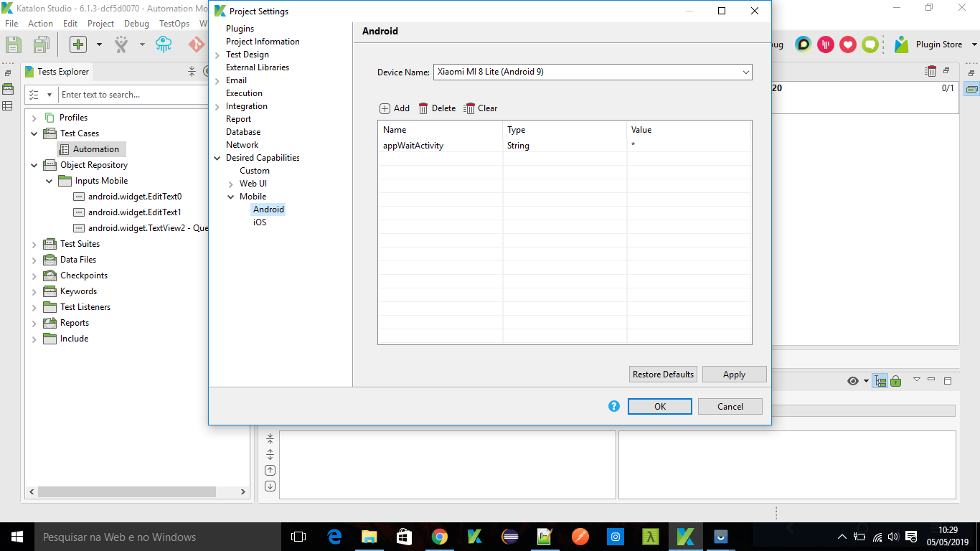Click the green panel icon on left sidebar

(7, 90)
